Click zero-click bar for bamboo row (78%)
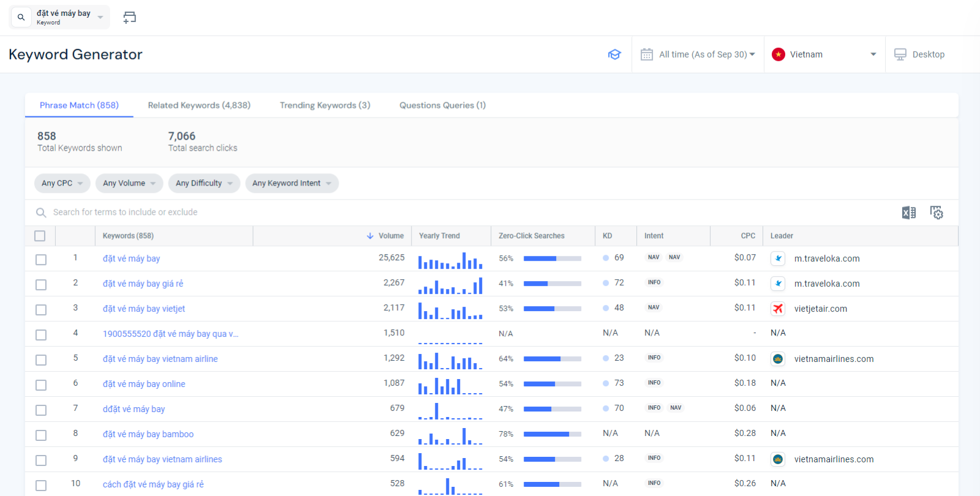Image resolution: width=980 pixels, height=496 pixels. 552,434
